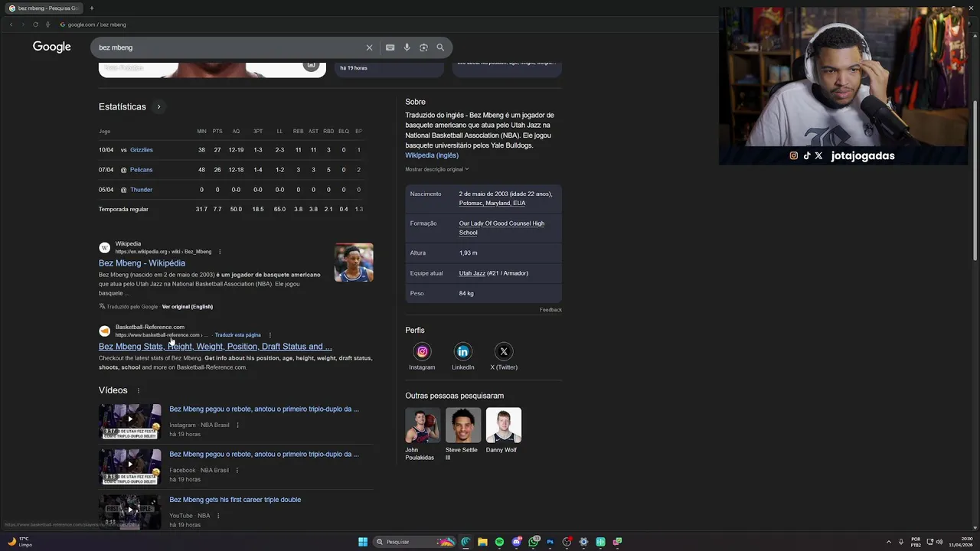Open the Bez Mbeng search tab
This screenshot has width=980, height=551.
44,8
